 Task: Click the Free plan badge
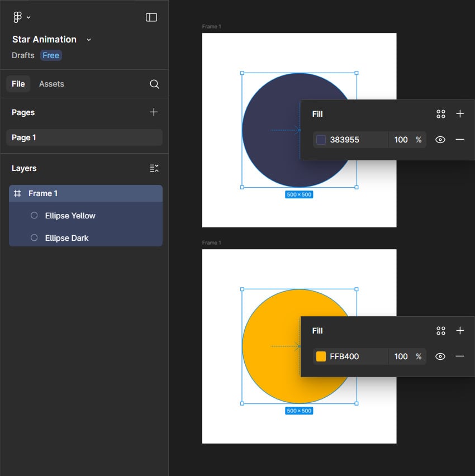(x=51, y=55)
